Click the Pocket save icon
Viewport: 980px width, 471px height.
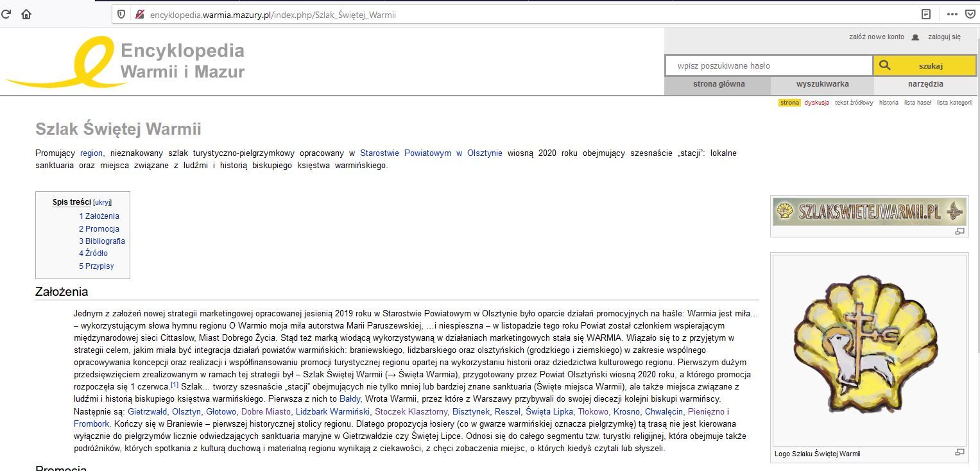970,14
